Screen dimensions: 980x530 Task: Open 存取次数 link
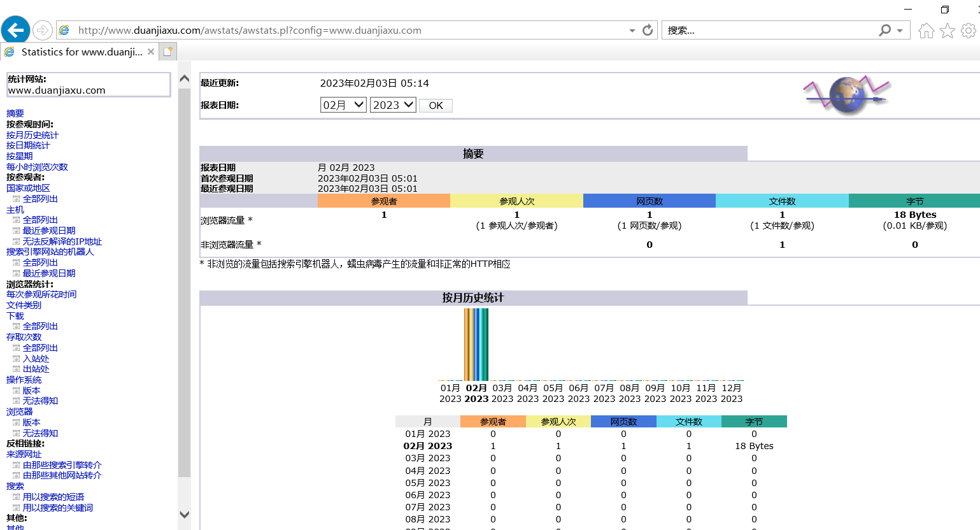pyautogui.click(x=24, y=337)
